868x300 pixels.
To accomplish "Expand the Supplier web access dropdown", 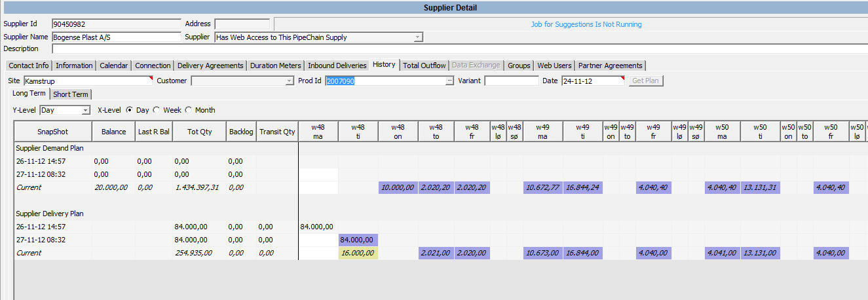I will (x=418, y=37).
